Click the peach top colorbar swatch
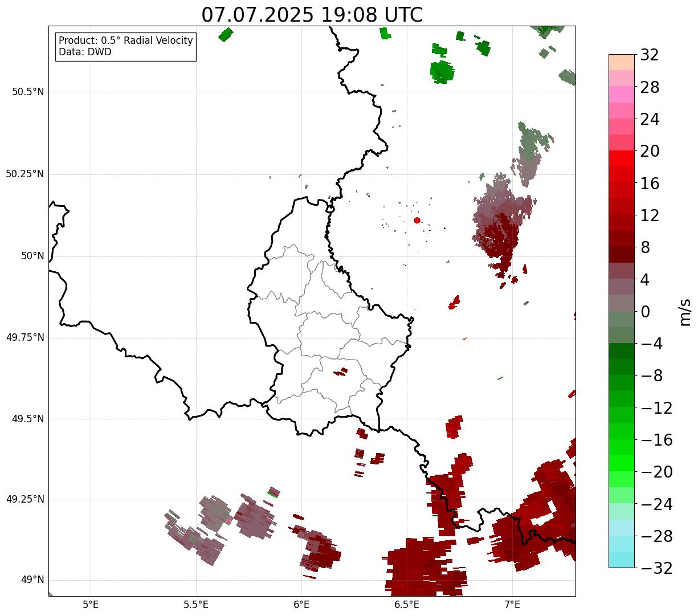The height and width of the screenshot is (616, 698). pos(622,62)
